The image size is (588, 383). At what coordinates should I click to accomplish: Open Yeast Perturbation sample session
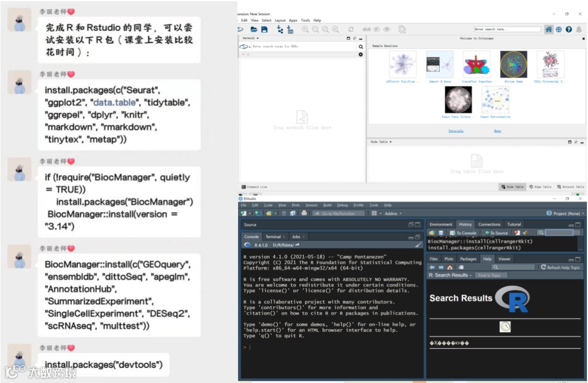tap(495, 102)
